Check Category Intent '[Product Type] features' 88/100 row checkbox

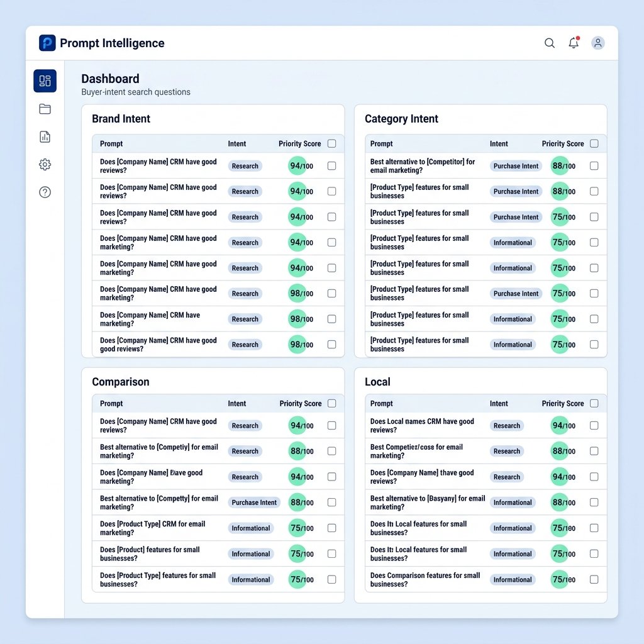(x=594, y=191)
